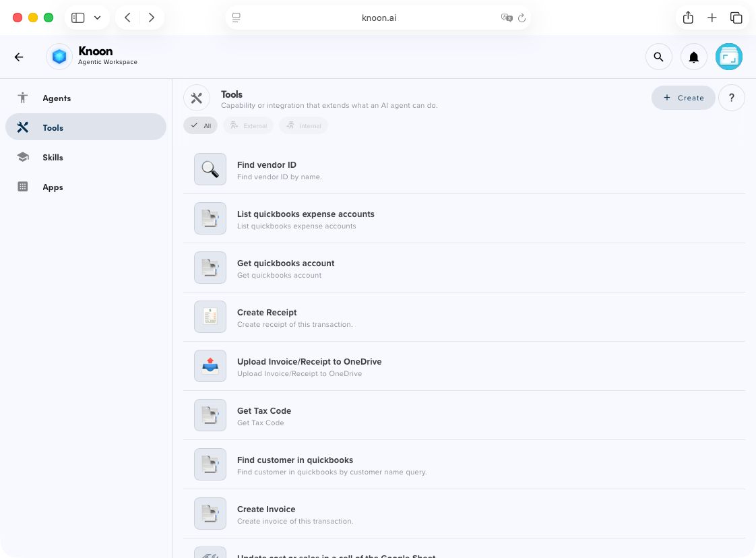Go back using the Knoon back arrow

(x=19, y=57)
